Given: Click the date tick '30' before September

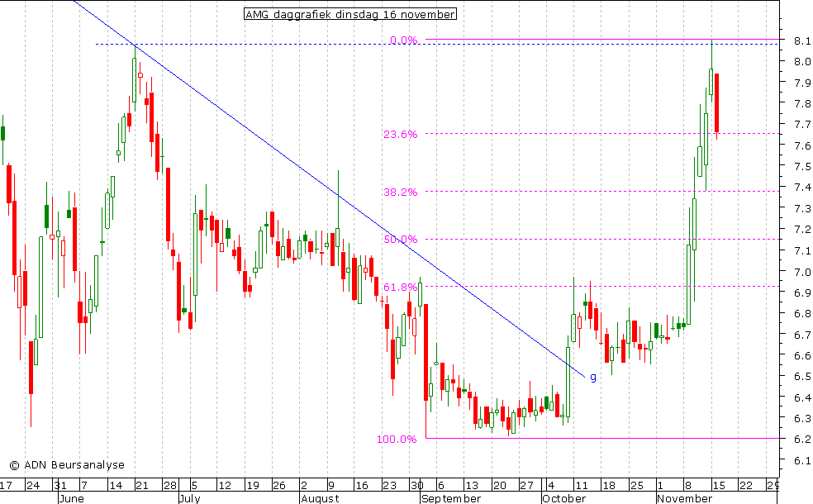Looking at the screenshot, I should pyautogui.click(x=416, y=485).
